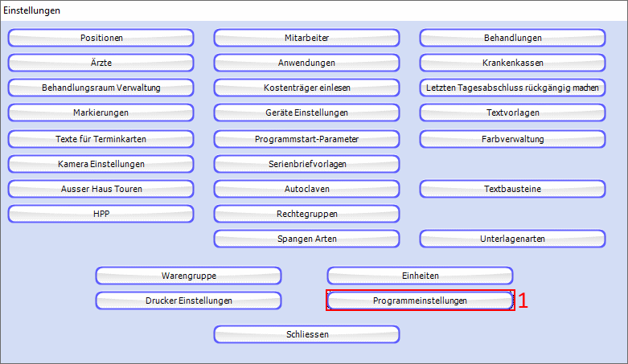Open the Farbverwaltung color management

click(x=512, y=139)
